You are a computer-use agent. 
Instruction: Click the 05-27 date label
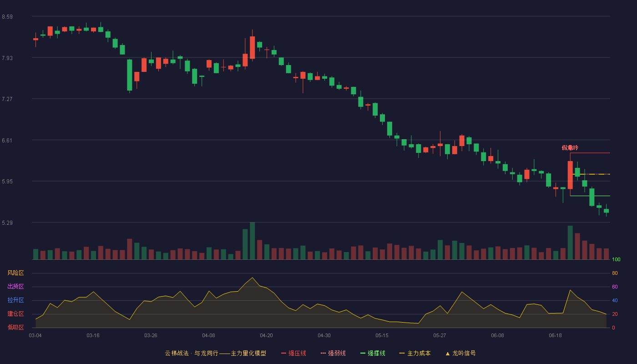click(440, 335)
